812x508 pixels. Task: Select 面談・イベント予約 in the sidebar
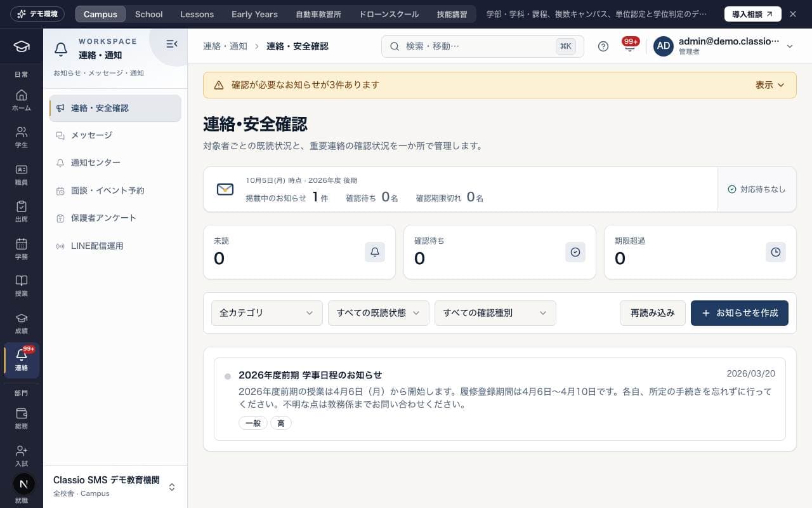[x=115, y=190]
